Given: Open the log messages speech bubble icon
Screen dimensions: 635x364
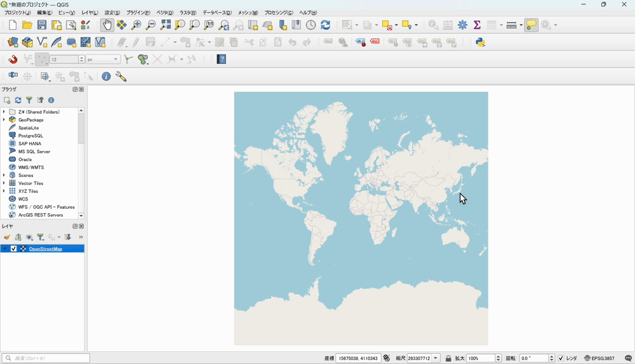Looking at the screenshot, I should click(x=628, y=358).
